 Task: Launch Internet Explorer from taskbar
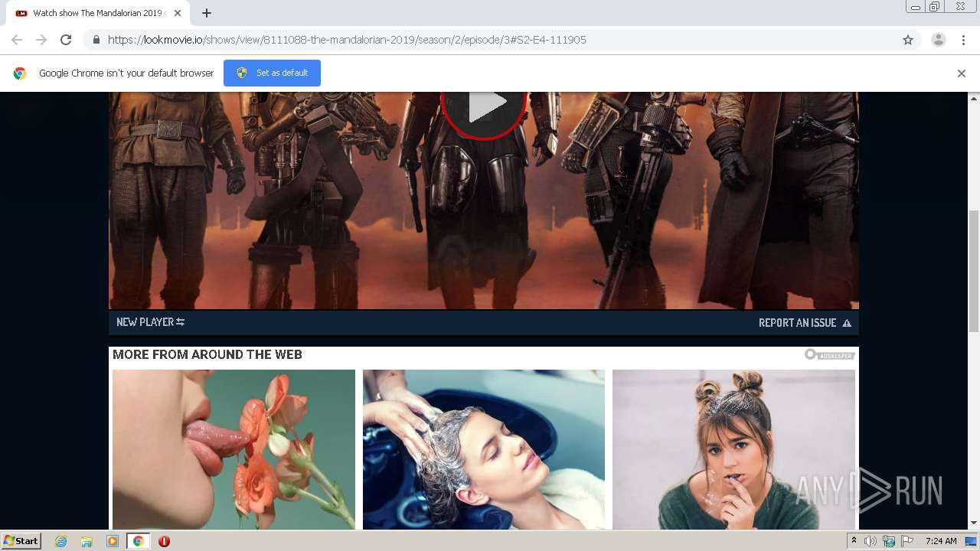click(61, 541)
